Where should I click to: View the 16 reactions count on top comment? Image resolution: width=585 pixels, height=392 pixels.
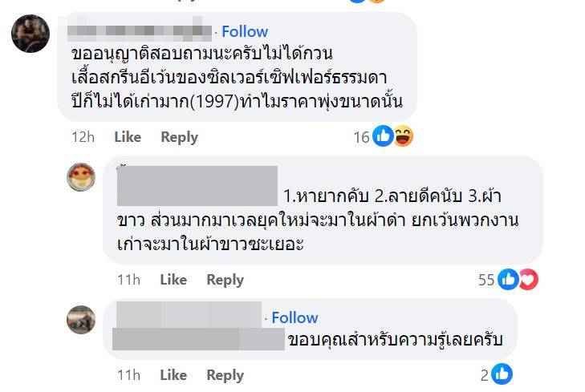point(361,137)
